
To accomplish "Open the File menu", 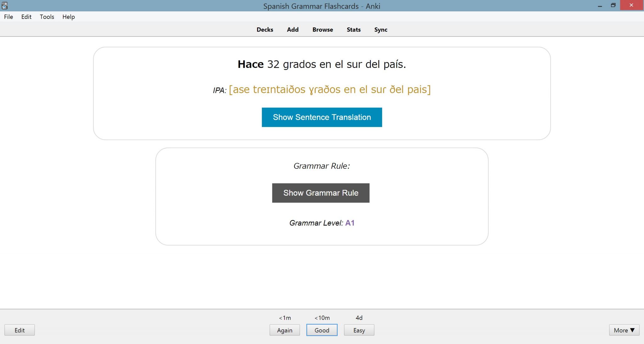I will 8,17.
